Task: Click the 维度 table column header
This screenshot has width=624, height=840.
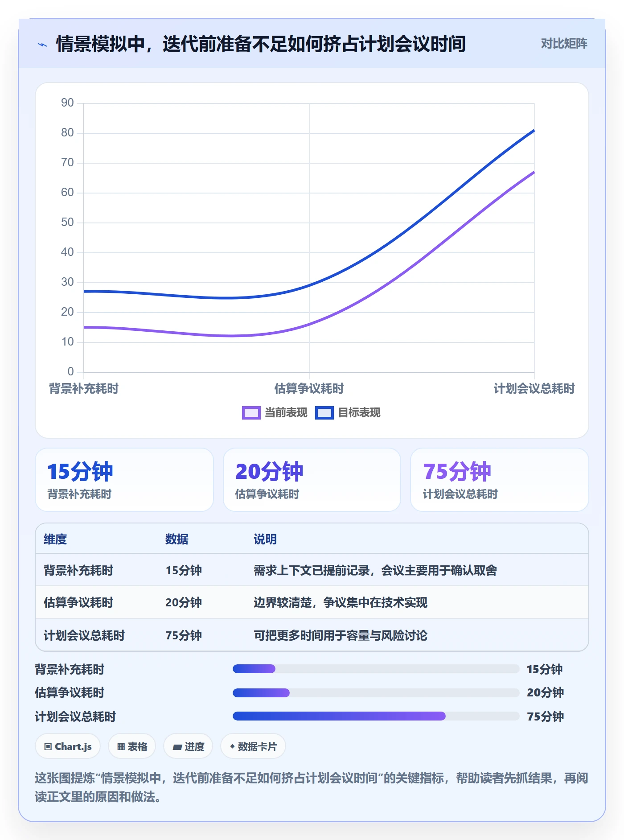Action: tap(55, 539)
